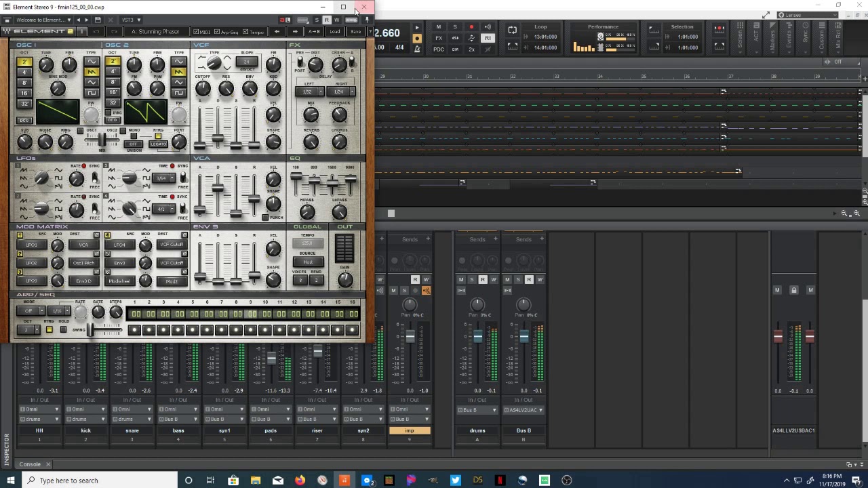Viewport: 868px width, 488px height.
Task: Open the ARP rate 1/16 dropdown
Action: (x=60, y=310)
